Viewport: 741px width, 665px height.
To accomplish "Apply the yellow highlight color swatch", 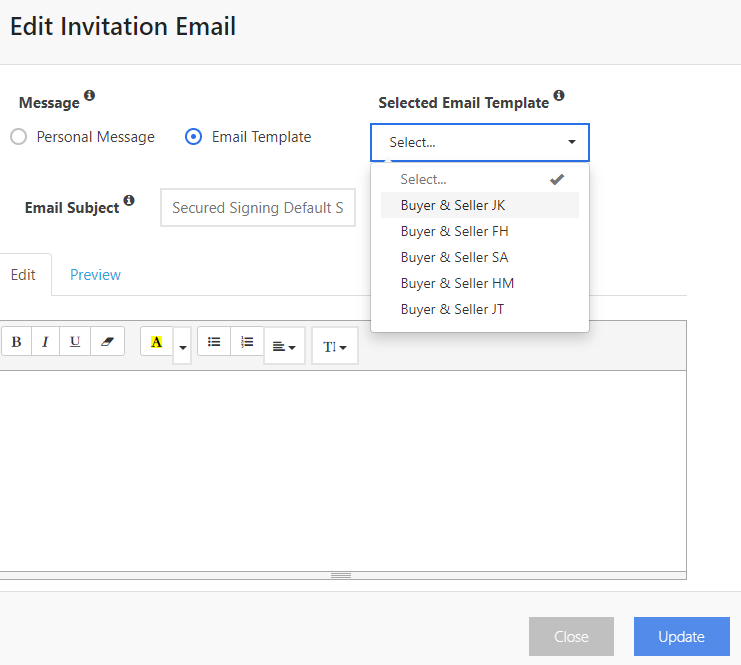I will [156, 342].
